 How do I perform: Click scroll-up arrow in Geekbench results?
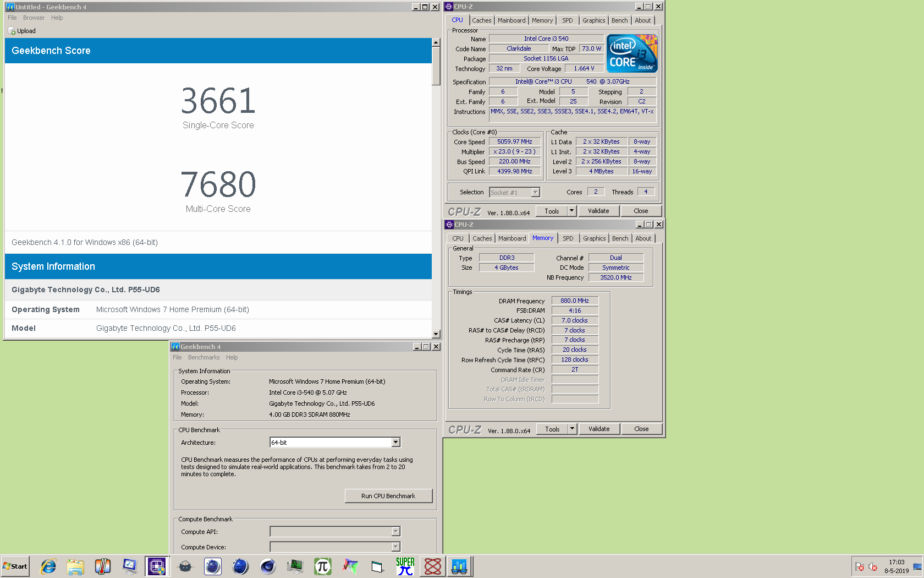[x=436, y=42]
